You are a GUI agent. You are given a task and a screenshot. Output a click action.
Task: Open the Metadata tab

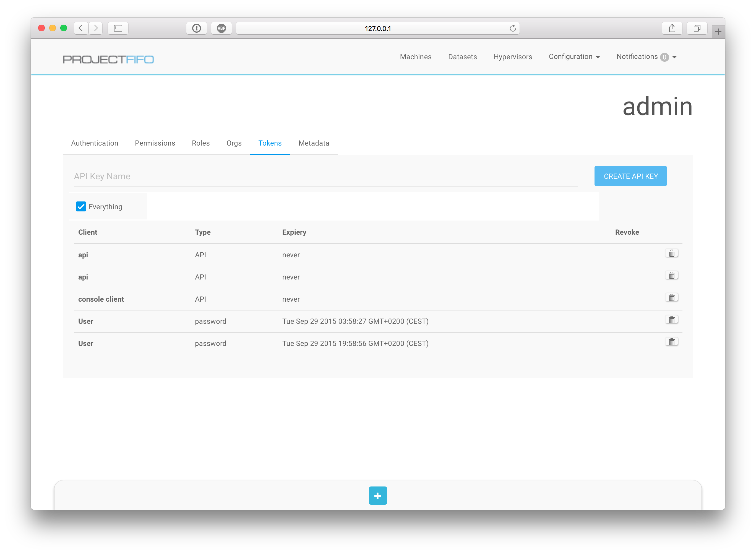314,143
